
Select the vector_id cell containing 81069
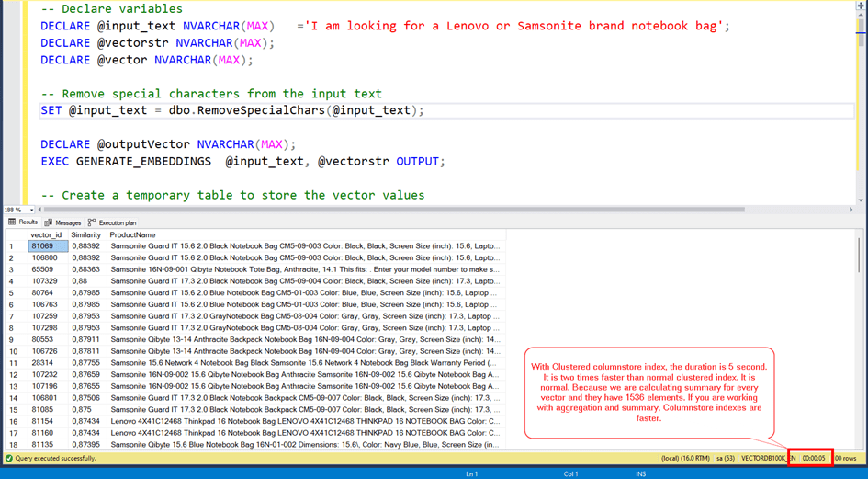(x=48, y=246)
